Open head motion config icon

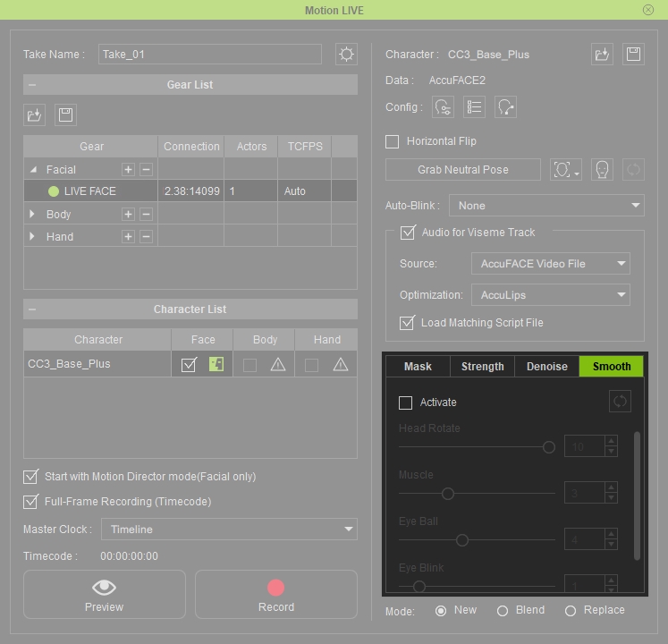(x=505, y=107)
